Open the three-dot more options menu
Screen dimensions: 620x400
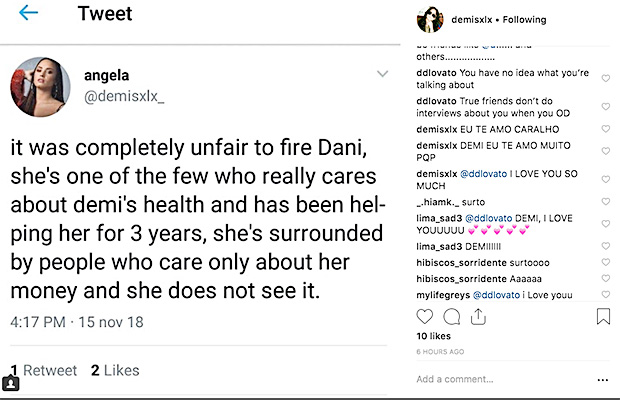pyautogui.click(x=601, y=380)
